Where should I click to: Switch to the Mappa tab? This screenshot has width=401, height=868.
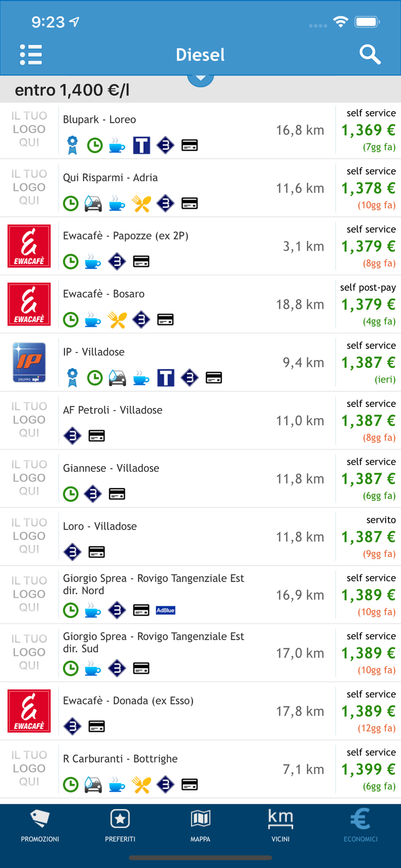[x=200, y=826]
